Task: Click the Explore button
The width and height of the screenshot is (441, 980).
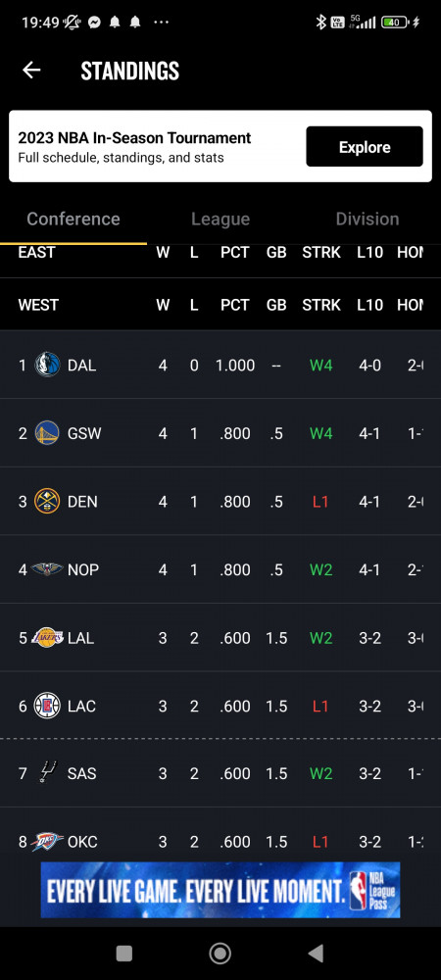Action: 365,147
